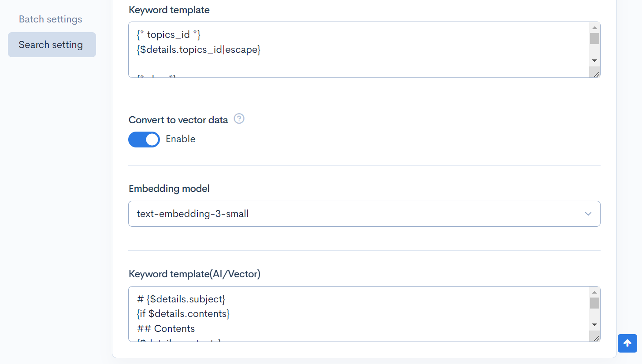This screenshot has height=364, width=642.
Task: Click the resize grip of Keyword template box
Action: click(x=596, y=74)
